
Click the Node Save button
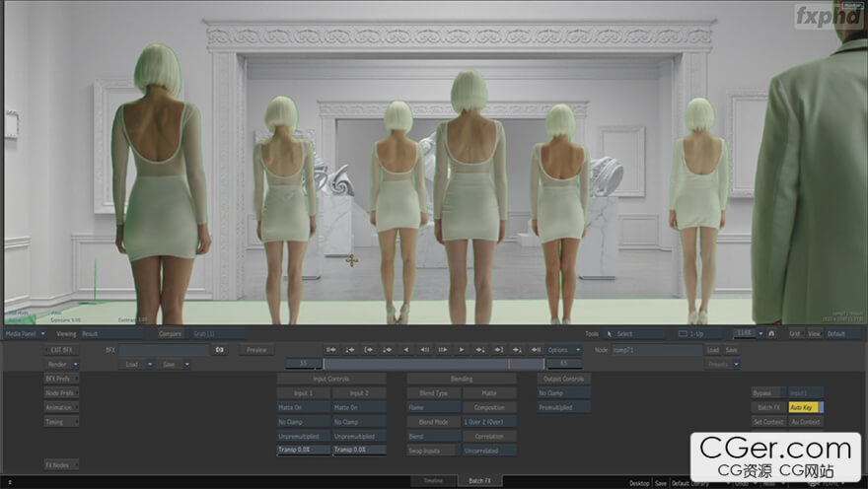point(731,350)
